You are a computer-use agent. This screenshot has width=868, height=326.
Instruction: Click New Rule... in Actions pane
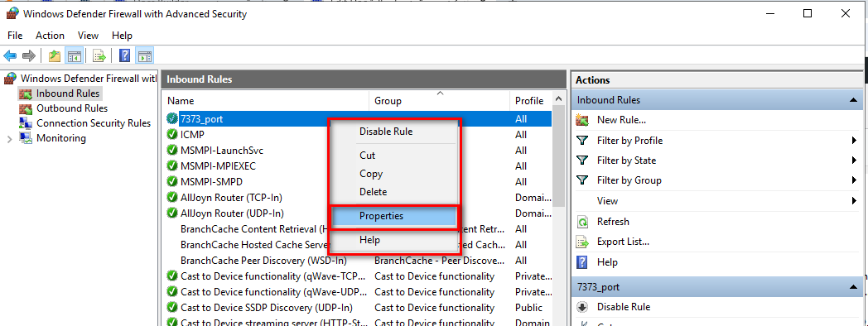coord(621,119)
